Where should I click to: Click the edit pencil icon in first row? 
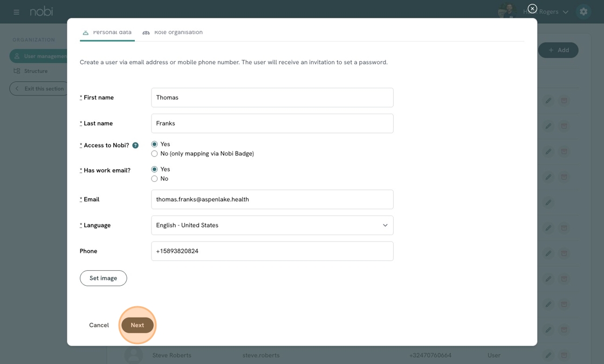(548, 100)
